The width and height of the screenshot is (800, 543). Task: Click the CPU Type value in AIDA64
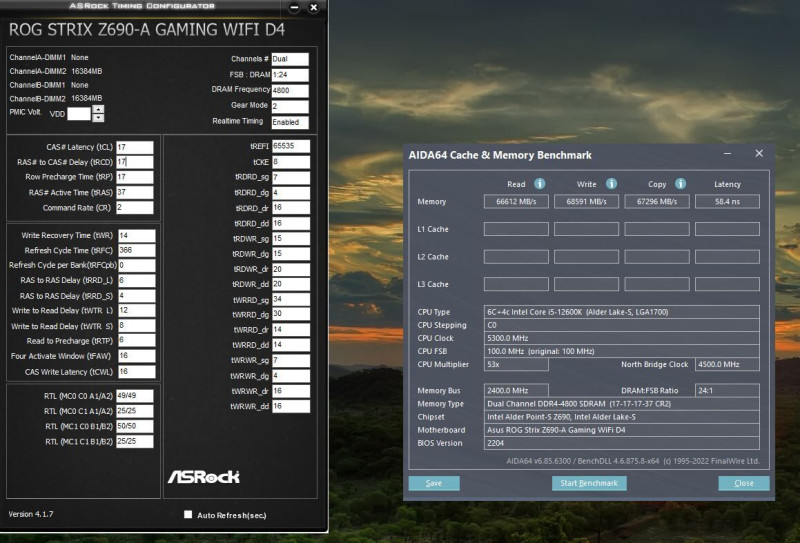(x=621, y=312)
